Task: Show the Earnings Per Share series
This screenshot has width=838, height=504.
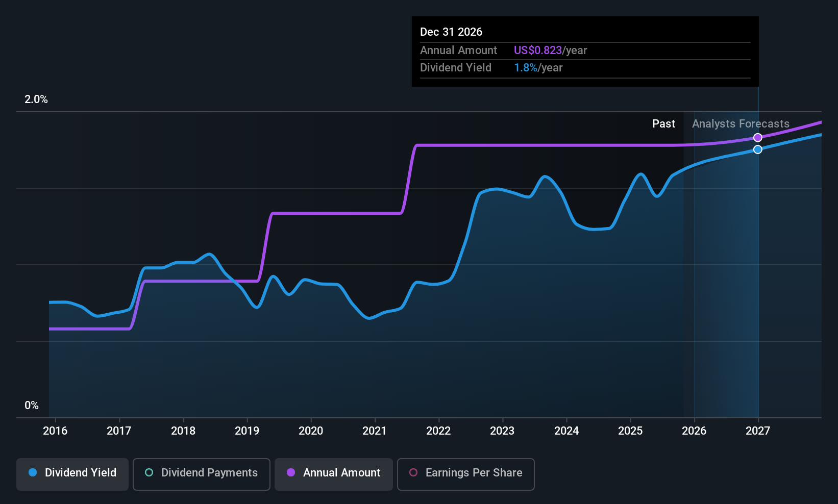Action: point(466,474)
